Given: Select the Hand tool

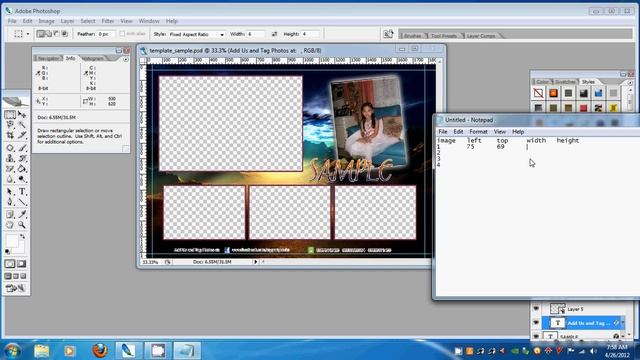Looking at the screenshot, I should coord(10,224).
